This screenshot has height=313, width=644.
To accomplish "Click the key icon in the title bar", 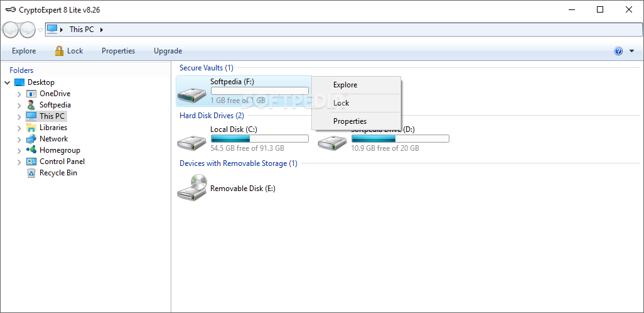I will point(11,10).
